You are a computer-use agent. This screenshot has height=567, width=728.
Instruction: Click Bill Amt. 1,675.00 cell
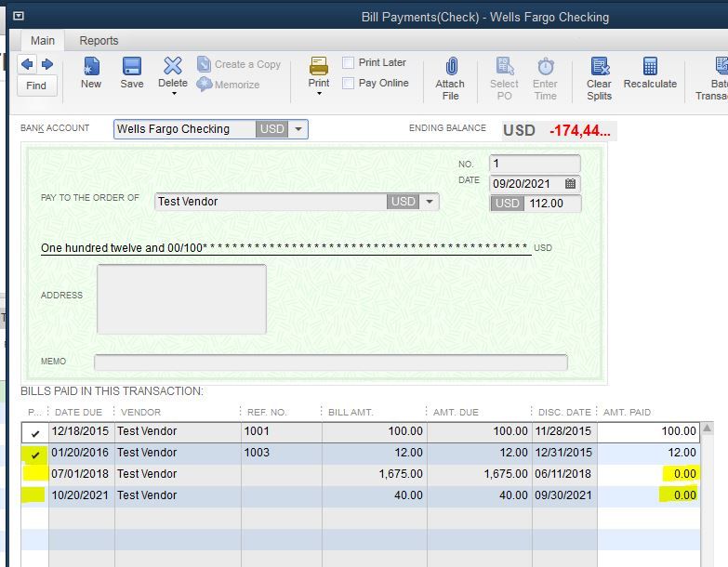point(374,474)
